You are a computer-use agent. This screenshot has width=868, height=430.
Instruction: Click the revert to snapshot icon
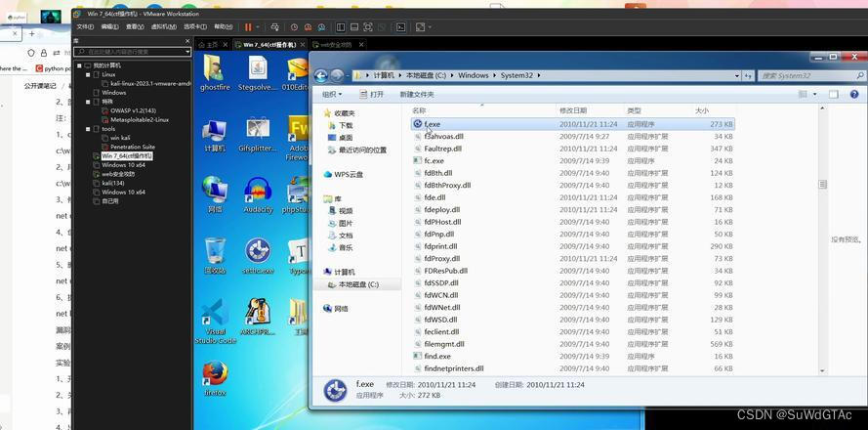[308, 26]
